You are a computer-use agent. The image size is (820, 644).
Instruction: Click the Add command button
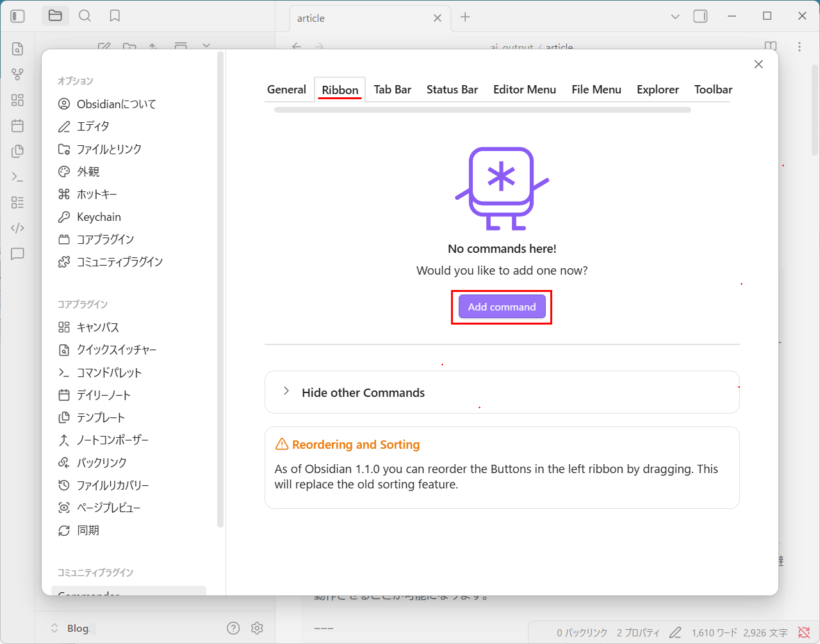(x=502, y=307)
